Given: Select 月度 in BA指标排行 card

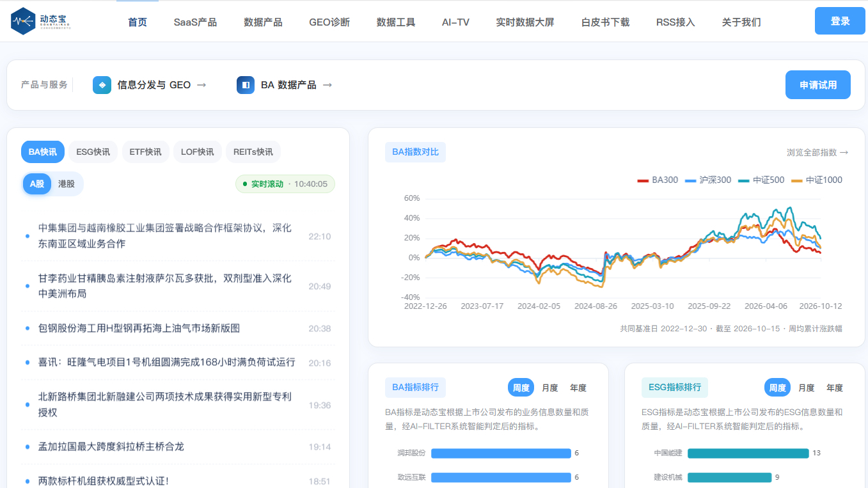Looking at the screenshot, I should (x=550, y=388).
